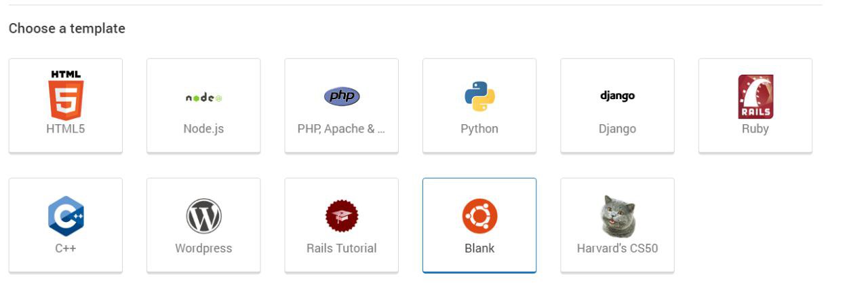Click the django wordmark logo

click(617, 96)
